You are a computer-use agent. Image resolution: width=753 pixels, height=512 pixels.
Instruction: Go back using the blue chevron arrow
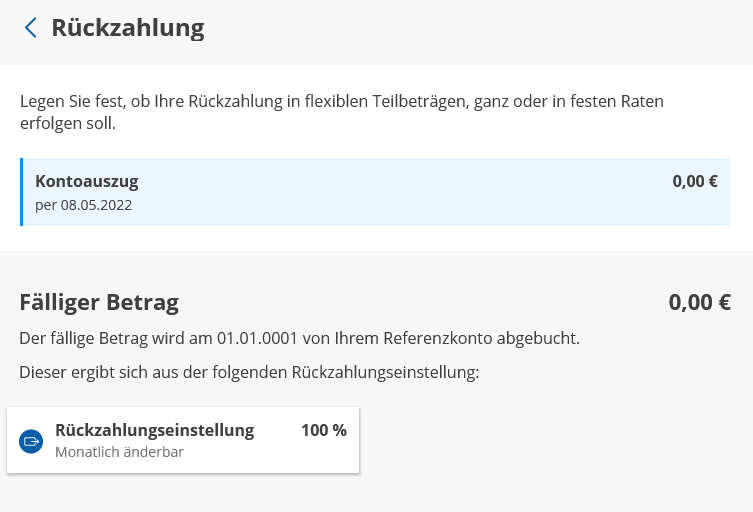[x=30, y=28]
